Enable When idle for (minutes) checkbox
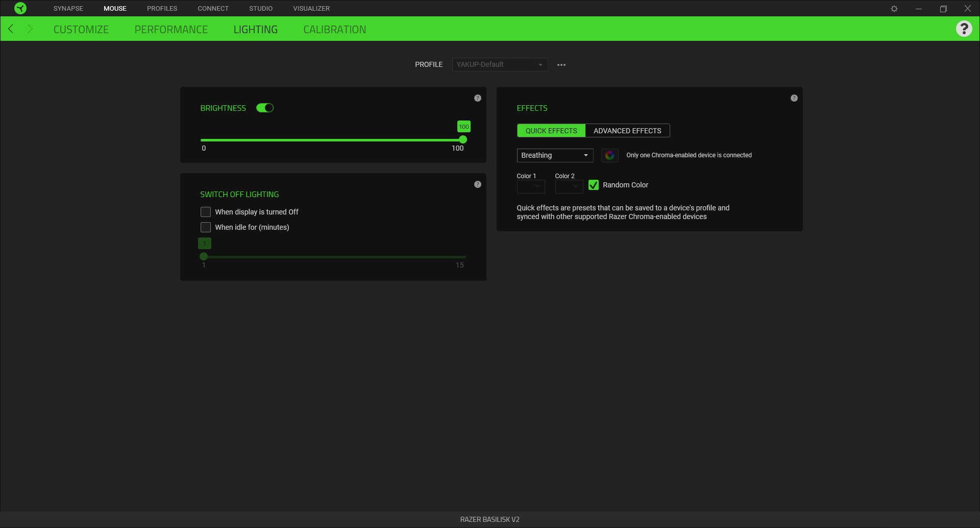The width and height of the screenshot is (980, 528). pos(206,227)
